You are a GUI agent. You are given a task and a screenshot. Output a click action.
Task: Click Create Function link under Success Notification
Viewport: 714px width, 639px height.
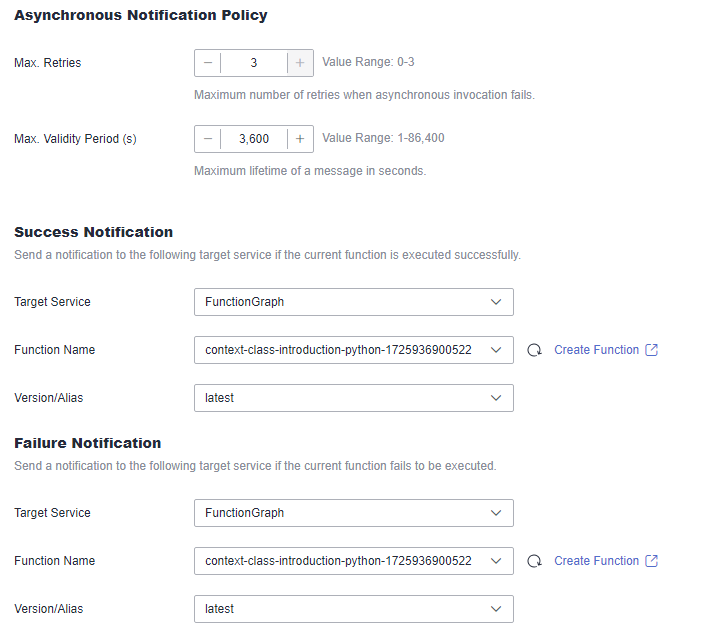pyautogui.click(x=596, y=350)
